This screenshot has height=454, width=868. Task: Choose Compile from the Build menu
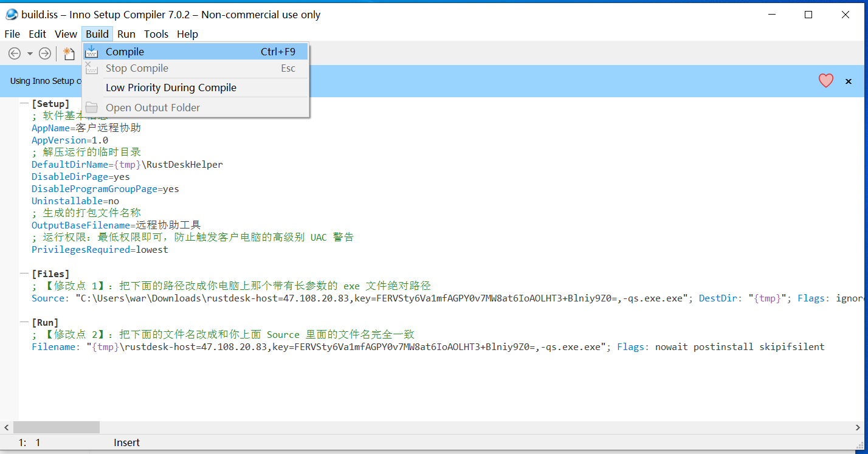click(196, 52)
